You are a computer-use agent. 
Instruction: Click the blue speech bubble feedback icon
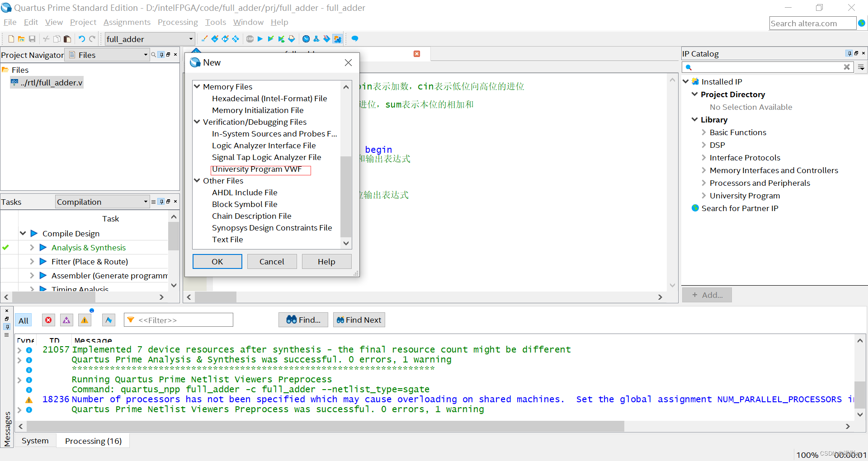[355, 39]
